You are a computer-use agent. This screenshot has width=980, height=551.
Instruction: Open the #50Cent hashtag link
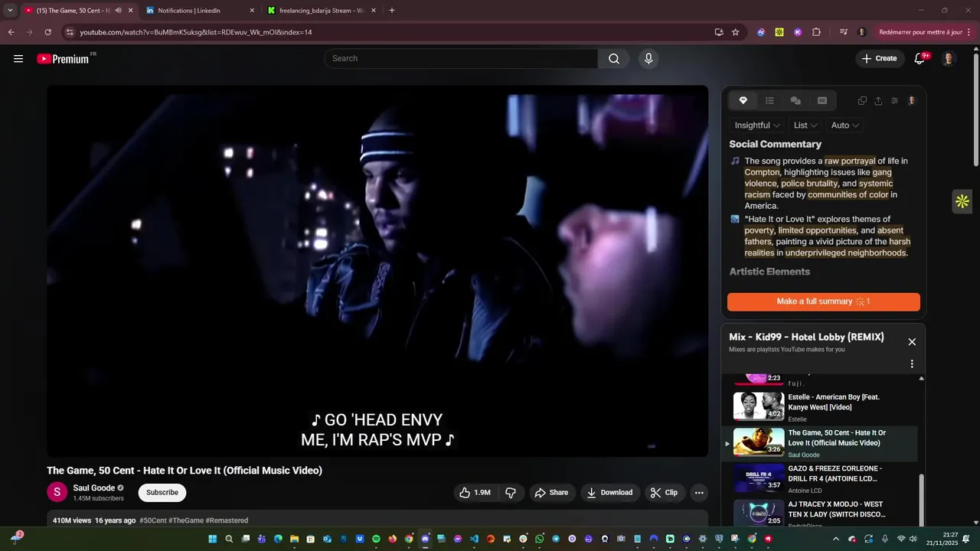click(153, 520)
